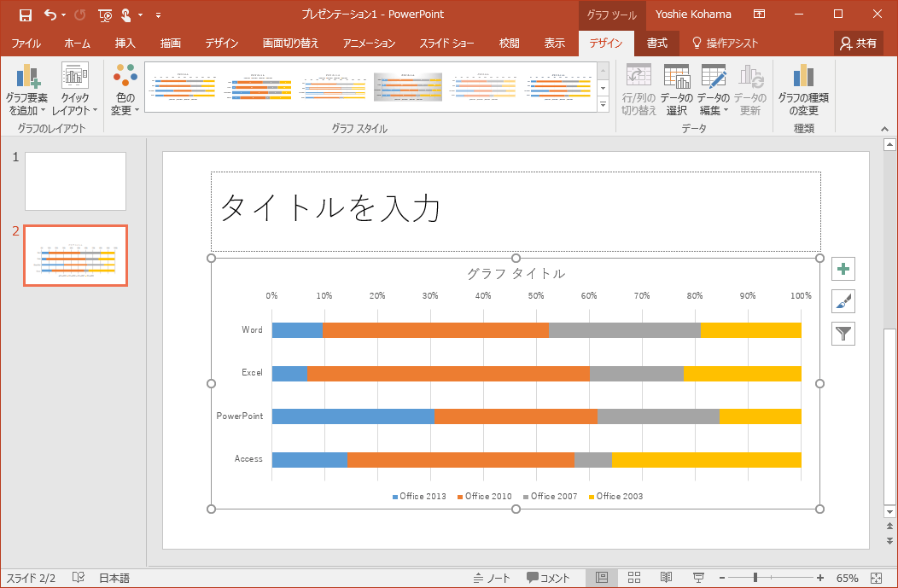Screen dimensions: 898x588
Task: Open the ファイル tab
Action: (x=26, y=43)
